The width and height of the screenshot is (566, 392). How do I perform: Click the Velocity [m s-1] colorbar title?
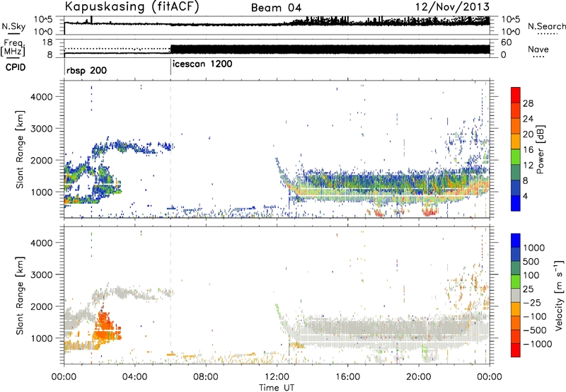(x=559, y=295)
